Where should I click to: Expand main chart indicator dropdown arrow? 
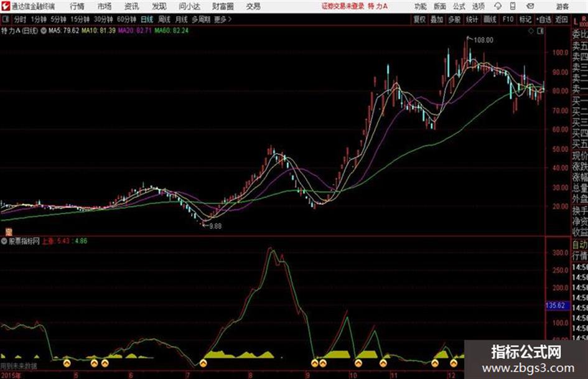[x=44, y=30]
